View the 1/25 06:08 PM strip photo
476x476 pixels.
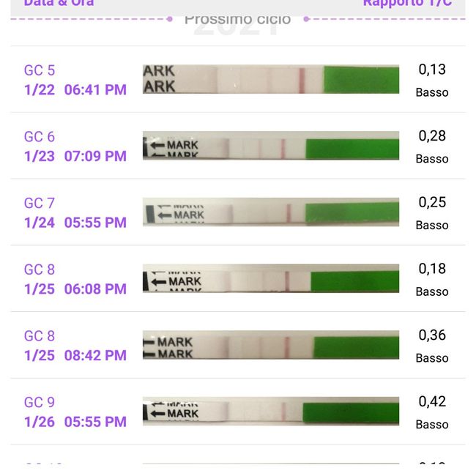pos(270,279)
